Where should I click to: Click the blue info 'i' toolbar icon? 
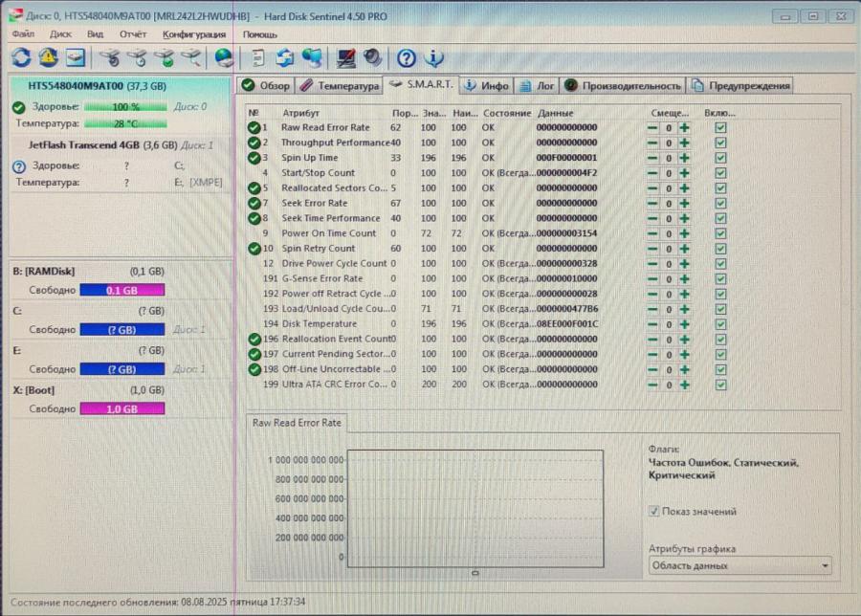tap(433, 57)
